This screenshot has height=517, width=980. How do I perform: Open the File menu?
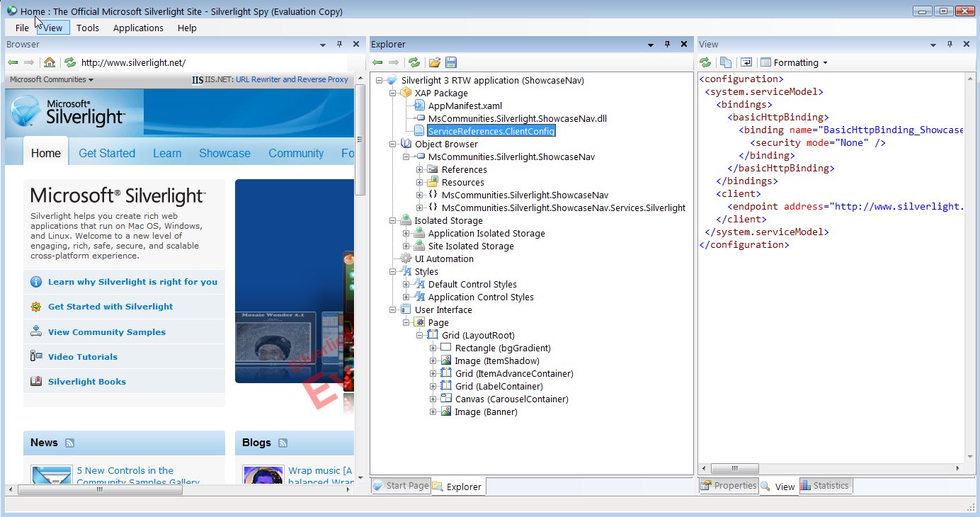click(22, 28)
